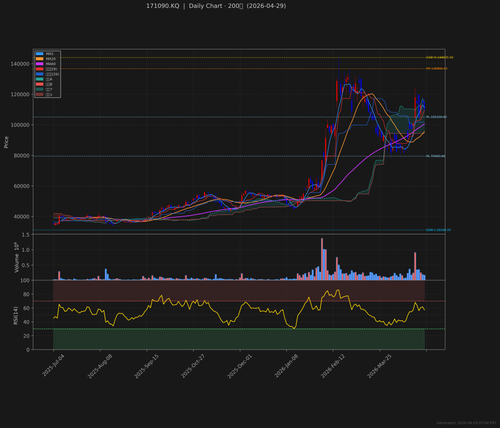Click the 2026-Feb-12 date label
The height and width of the screenshot is (428, 500).
(x=333, y=366)
